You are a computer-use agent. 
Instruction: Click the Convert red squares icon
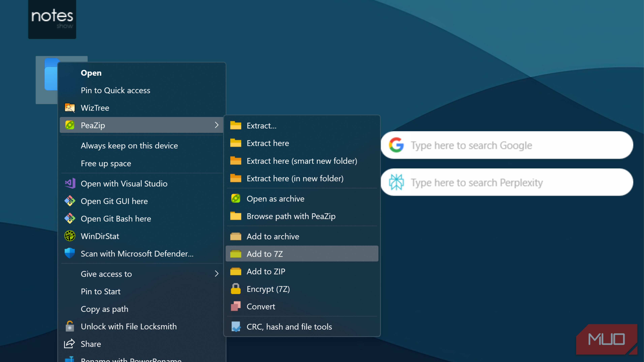pos(236,306)
